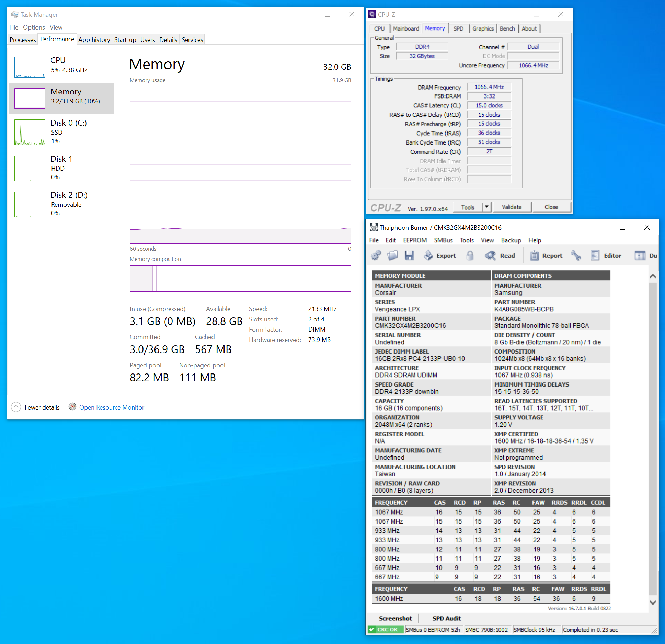The width and height of the screenshot is (665, 644).
Task: Click Thaiphoon Burner title bar icon
Action: (x=374, y=227)
